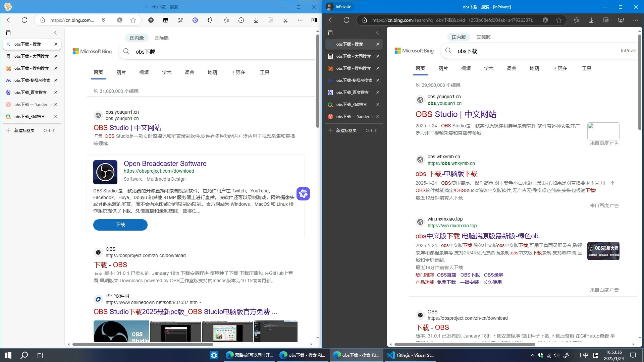Click OBS录屏大师 thumbnail in InPrivate window
644x362 pixels.
tap(603, 251)
